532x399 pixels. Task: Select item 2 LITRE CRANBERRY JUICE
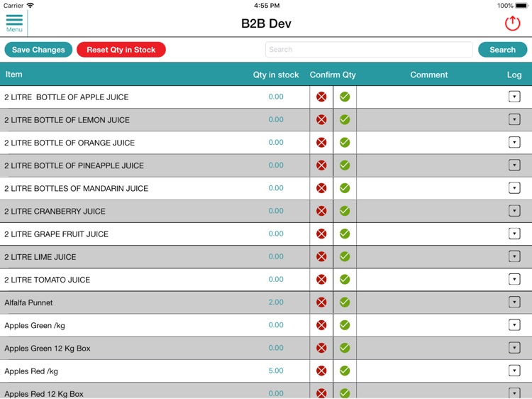coord(55,212)
